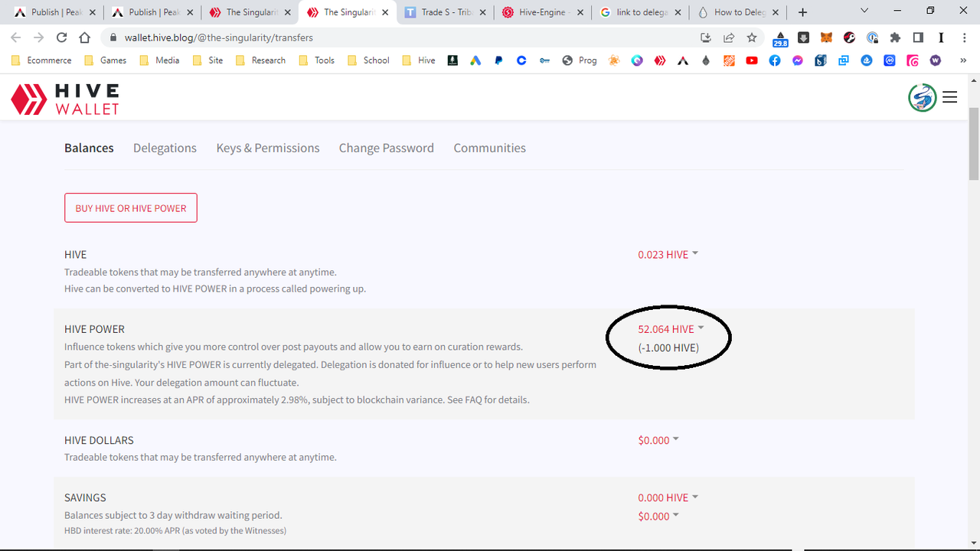Click the browser home button
The height and width of the screenshot is (551, 980).
(x=85, y=37)
